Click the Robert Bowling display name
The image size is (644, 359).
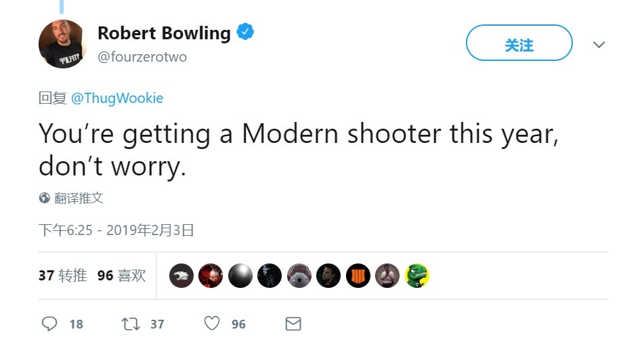pos(164,33)
